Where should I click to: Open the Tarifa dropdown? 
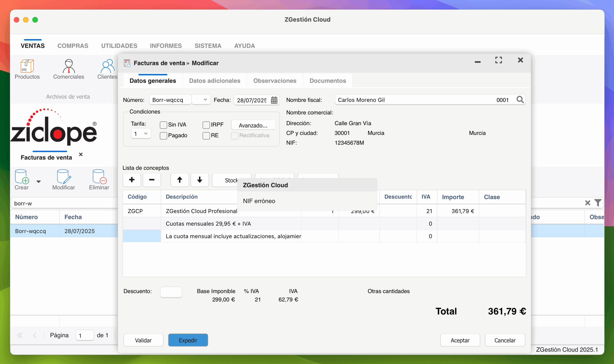[141, 134]
